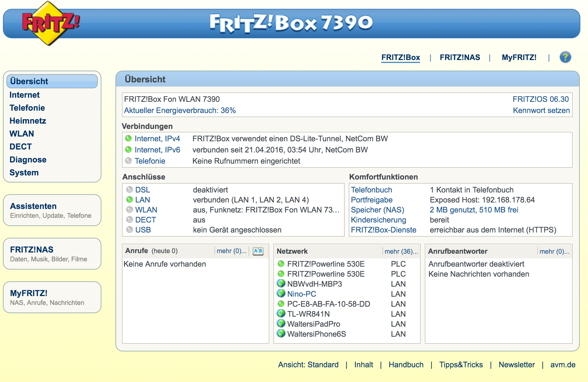This screenshot has height=382, width=588.
Task: Open the DECT menu in the sidebar
Action: tap(20, 147)
